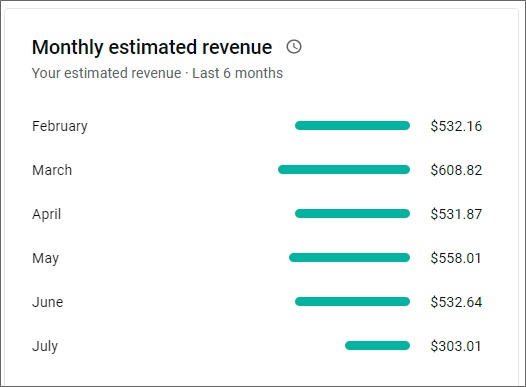Click the February revenue bar
The height and width of the screenshot is (387, 526).
click(x=352, y=126)
